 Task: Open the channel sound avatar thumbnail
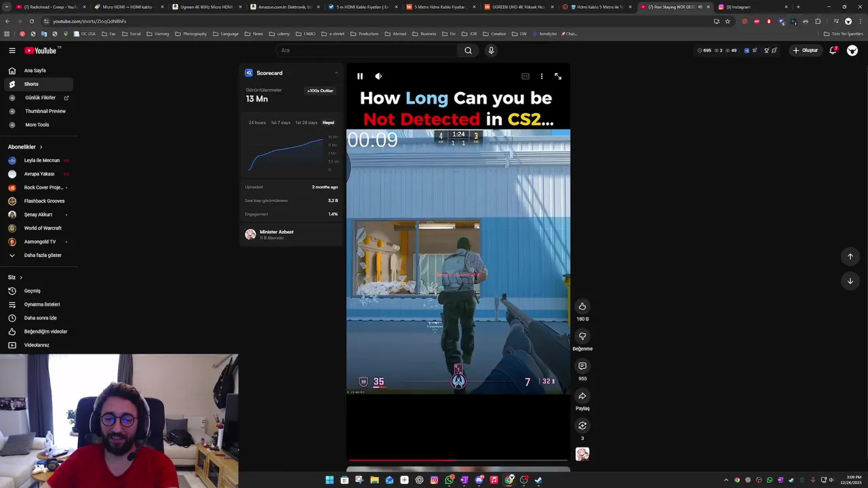[x=582, y=454]
